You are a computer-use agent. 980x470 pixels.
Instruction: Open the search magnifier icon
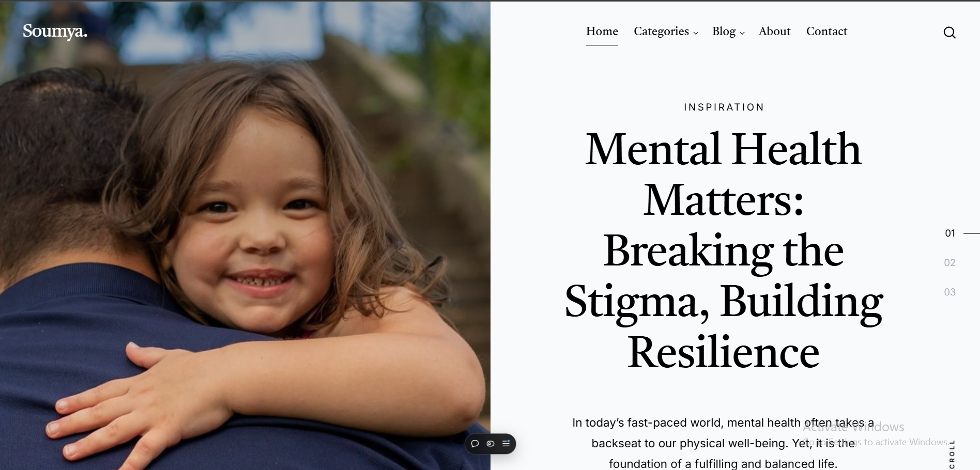(949, 33)
